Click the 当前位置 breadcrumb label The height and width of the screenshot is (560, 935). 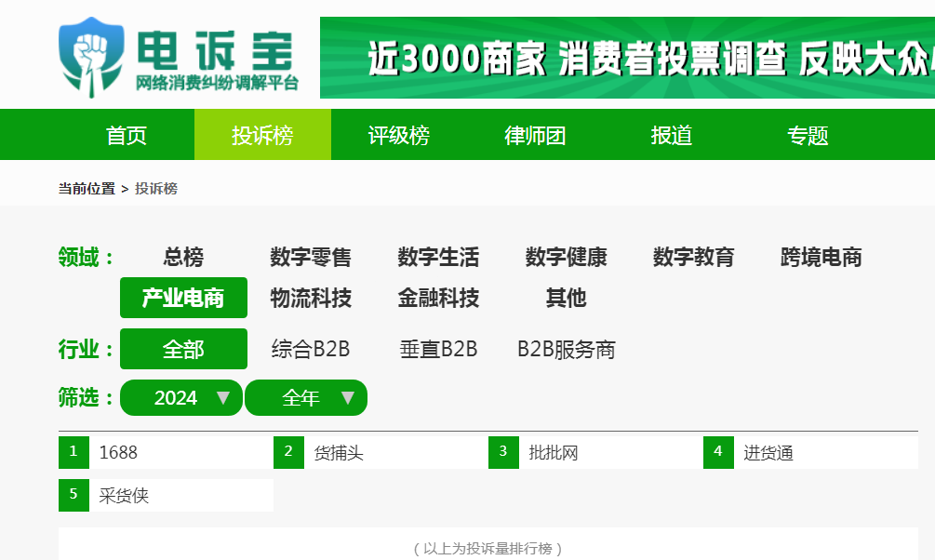(x=87, y=189)
